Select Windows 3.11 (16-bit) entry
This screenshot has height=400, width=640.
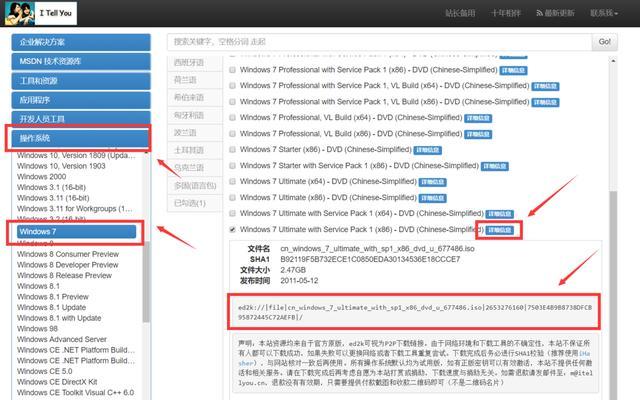click(x=53, y=198)
